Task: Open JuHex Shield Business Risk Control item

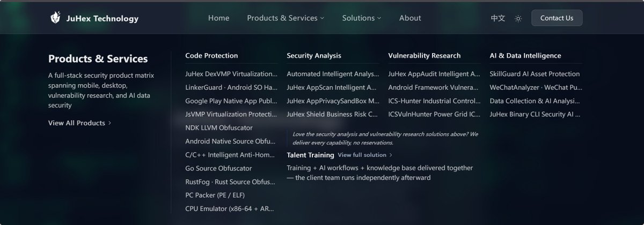Action: [332, 114]
